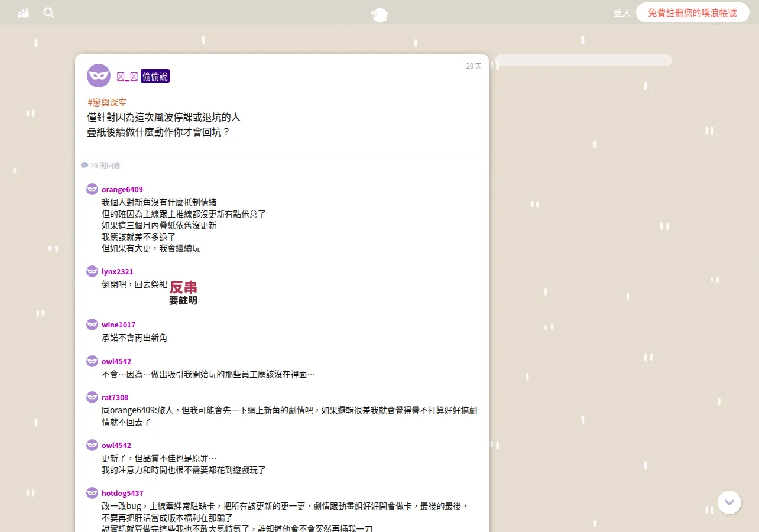Click 免費註冊您的噗浪帳號 sign-up button
The width and height of the screenshot is (759, 532).
(692, 12)
